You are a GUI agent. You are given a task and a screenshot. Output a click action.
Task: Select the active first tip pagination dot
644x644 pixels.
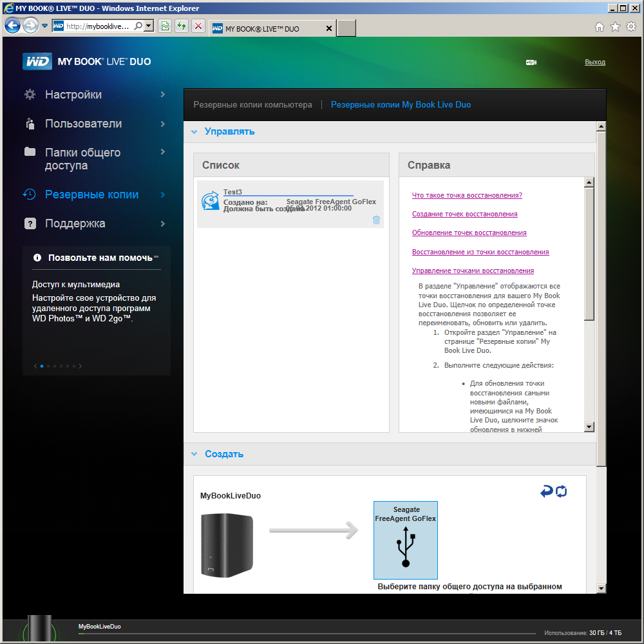pos(42,366)
